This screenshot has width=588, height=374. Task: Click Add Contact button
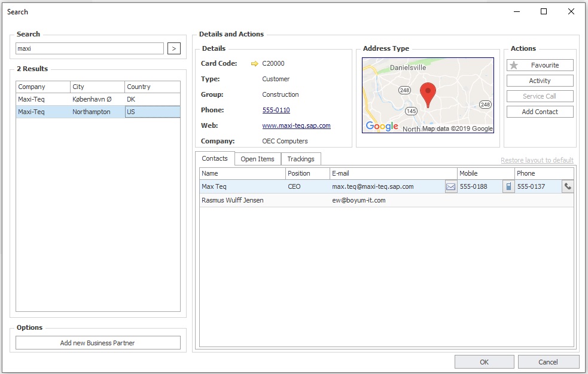click(540, 112)
